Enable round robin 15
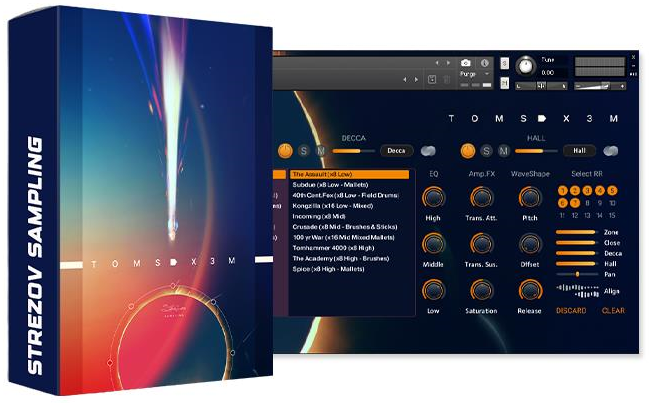 coord(612,216)
